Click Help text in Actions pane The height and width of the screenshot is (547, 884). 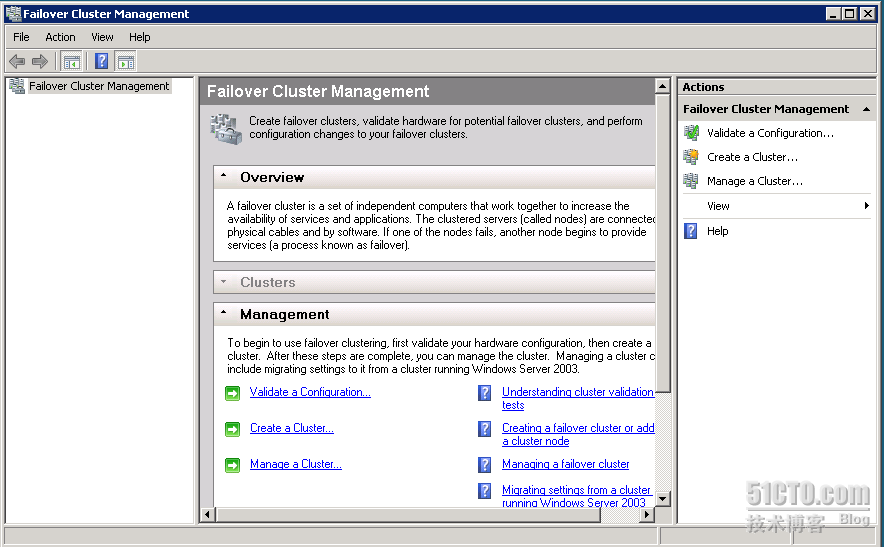[x=717, y=231]
